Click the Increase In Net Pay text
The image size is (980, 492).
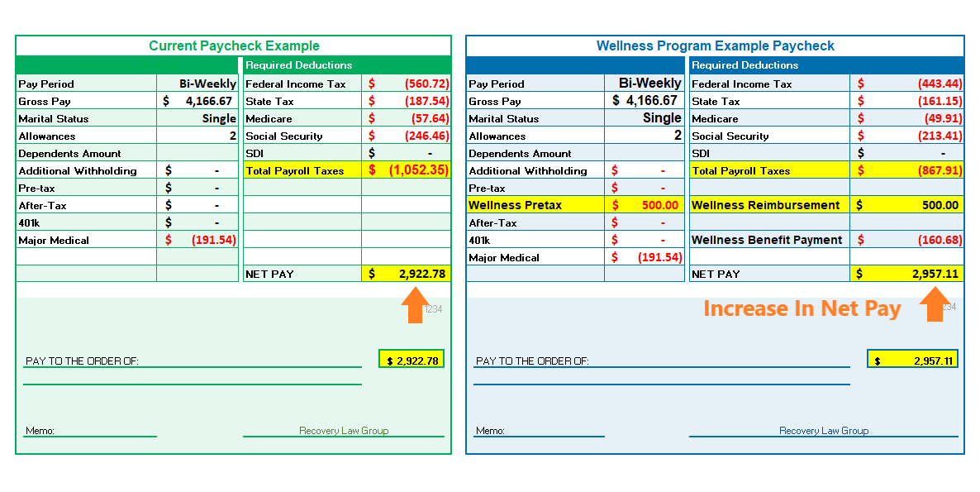tap(802, 308)
